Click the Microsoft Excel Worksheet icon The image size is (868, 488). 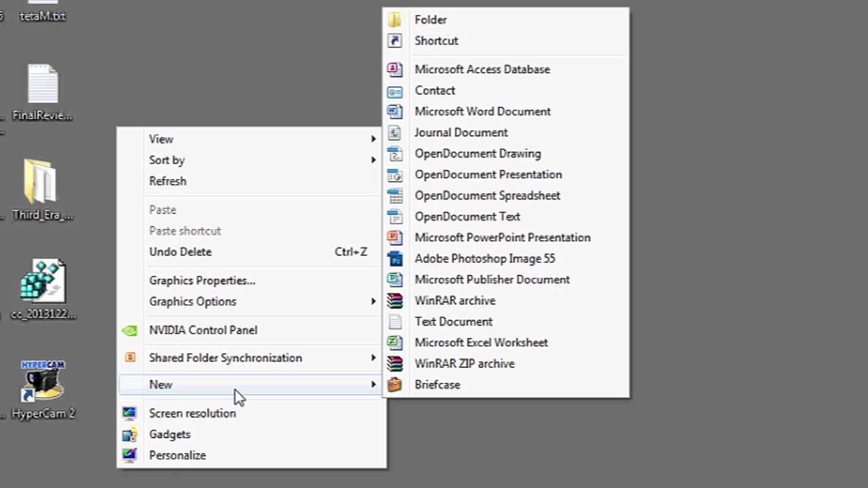pyautogui.click(x=395, y=342)
